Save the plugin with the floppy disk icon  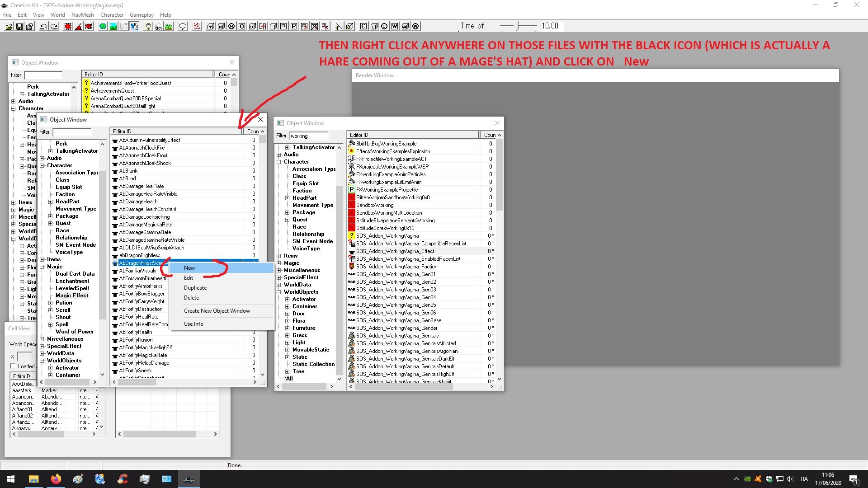(x=19, y=26)
